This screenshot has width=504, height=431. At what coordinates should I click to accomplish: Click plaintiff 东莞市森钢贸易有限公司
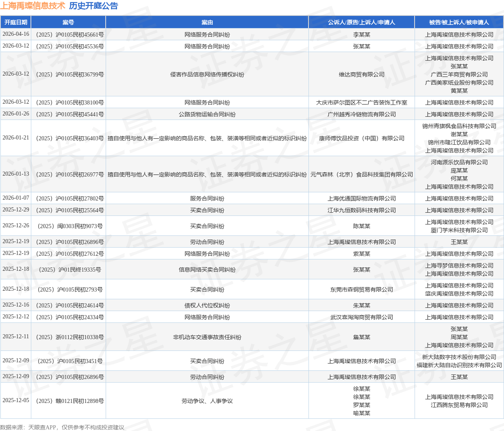click(362, 290)
